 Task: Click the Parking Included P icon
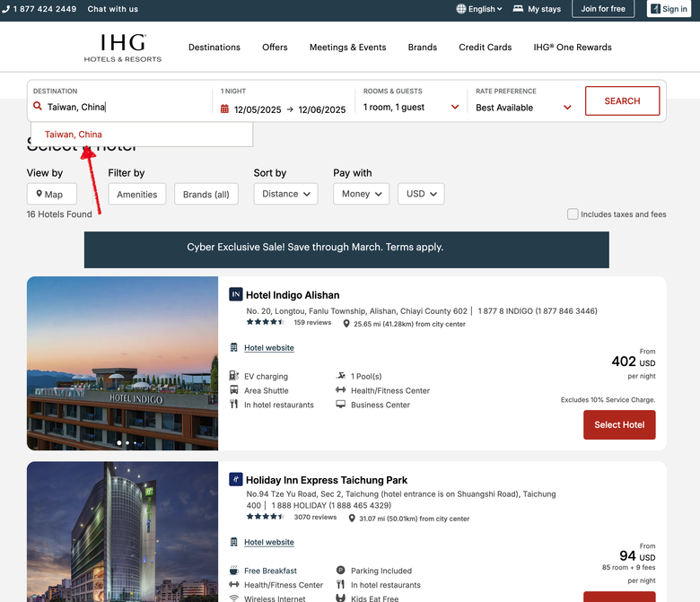(341, 571)
